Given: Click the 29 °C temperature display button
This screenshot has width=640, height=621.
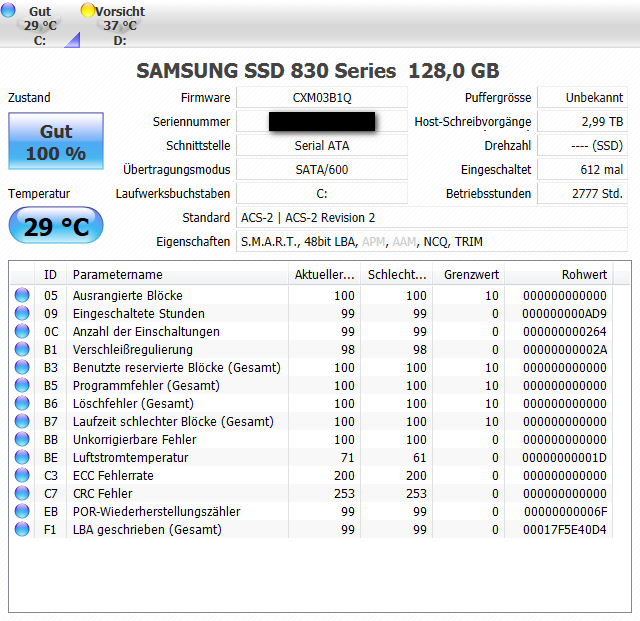Looking at the screenshot, I should point(56,225).
